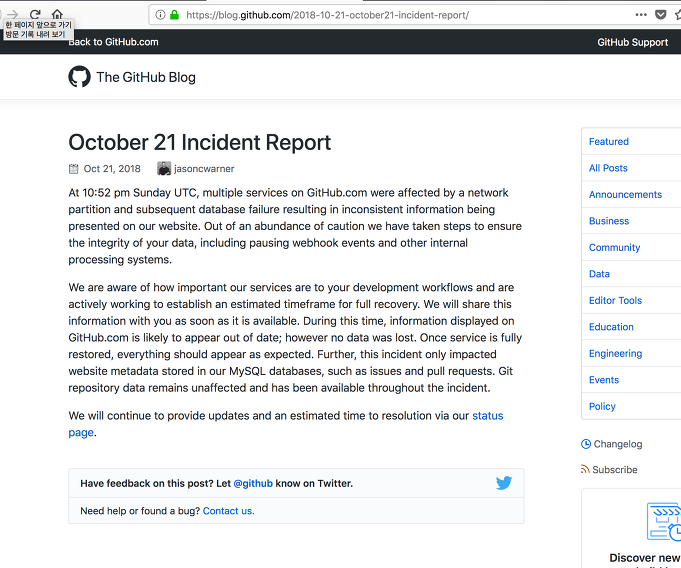Open October 21 Incident Report heading

tap(200, 142)
